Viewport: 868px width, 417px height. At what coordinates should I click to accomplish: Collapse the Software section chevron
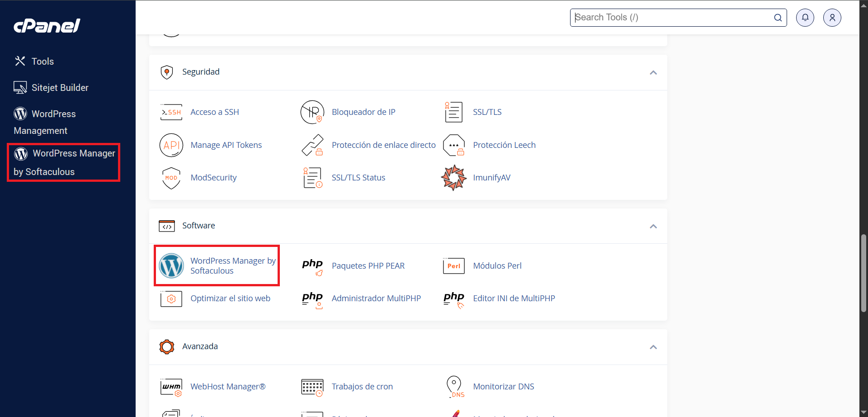[x=653, y=226]
